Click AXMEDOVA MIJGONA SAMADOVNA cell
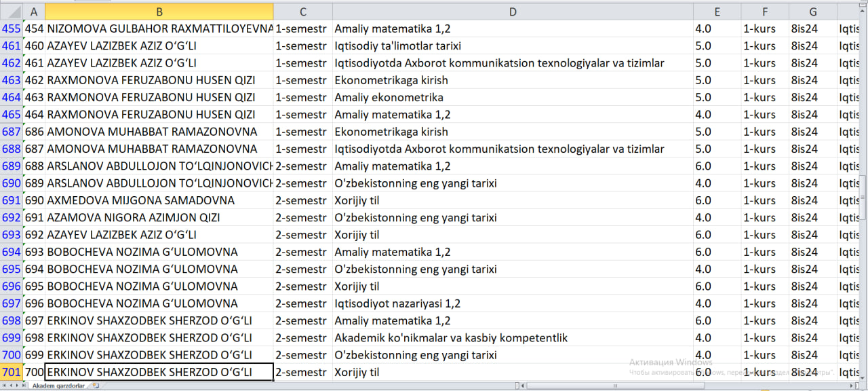Image resolution: width=868 pixels, height=391 pixels. click(x=159, y=200)
